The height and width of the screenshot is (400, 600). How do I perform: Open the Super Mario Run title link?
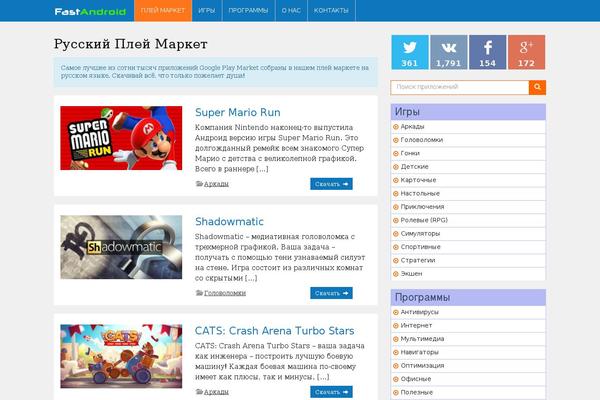[238, 112]
